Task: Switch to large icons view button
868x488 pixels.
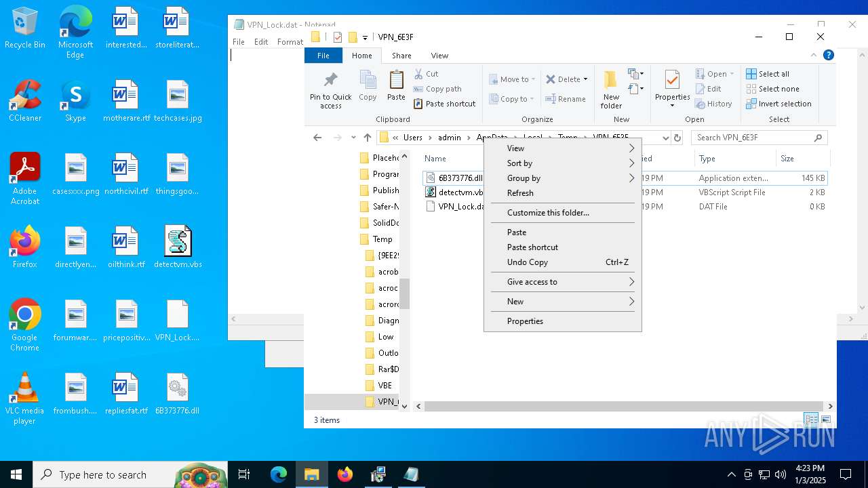Action: (x=827, y=420)
